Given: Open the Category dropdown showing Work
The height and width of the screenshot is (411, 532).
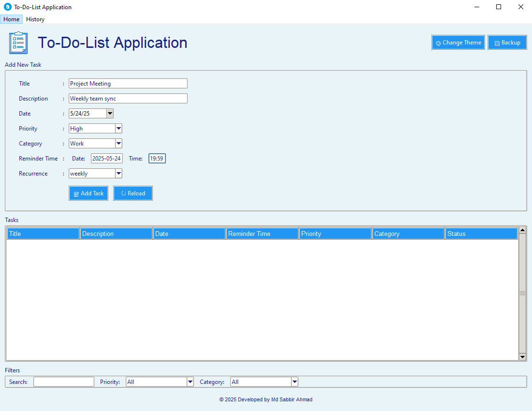Looking at the screenshot, I should [118, 143].
